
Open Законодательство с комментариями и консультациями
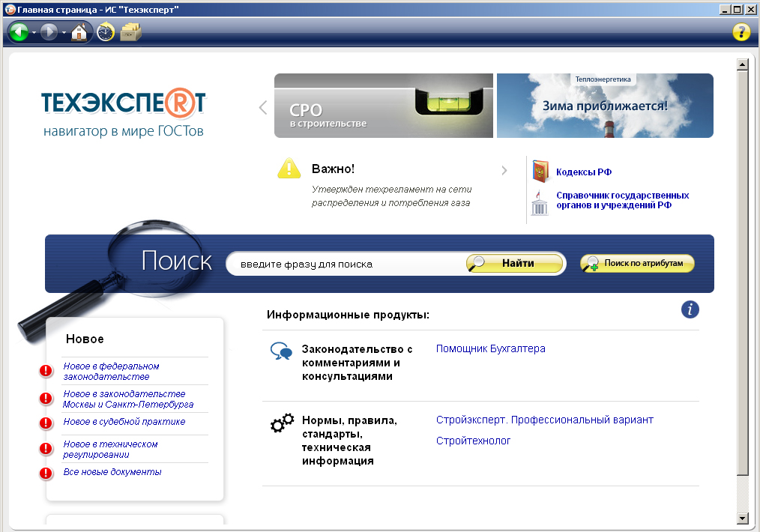pyautogui.click(x=357, y=363)
